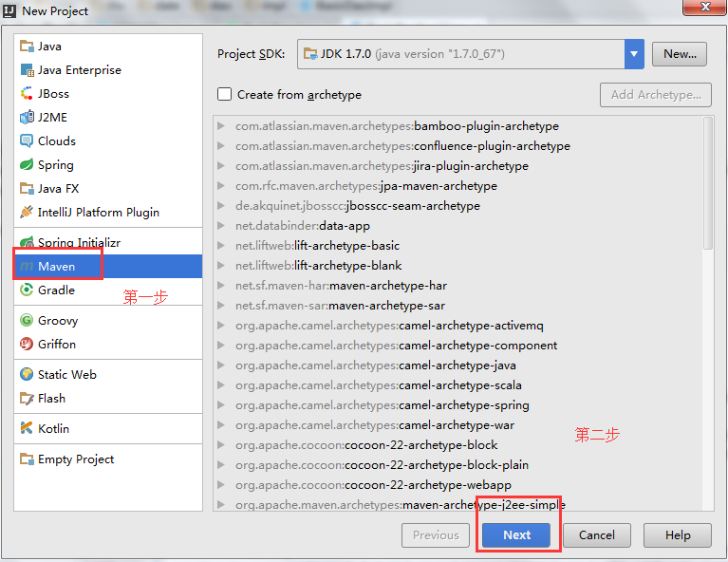Enable Create from archetype checkbox

225,94
